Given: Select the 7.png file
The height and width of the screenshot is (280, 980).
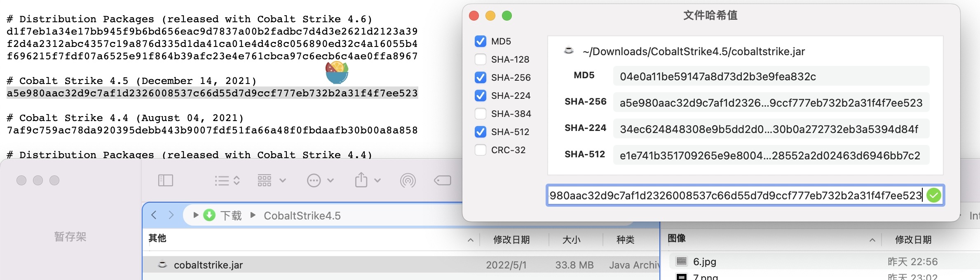Looking at the screenshot, I should [x=706, y=277].
